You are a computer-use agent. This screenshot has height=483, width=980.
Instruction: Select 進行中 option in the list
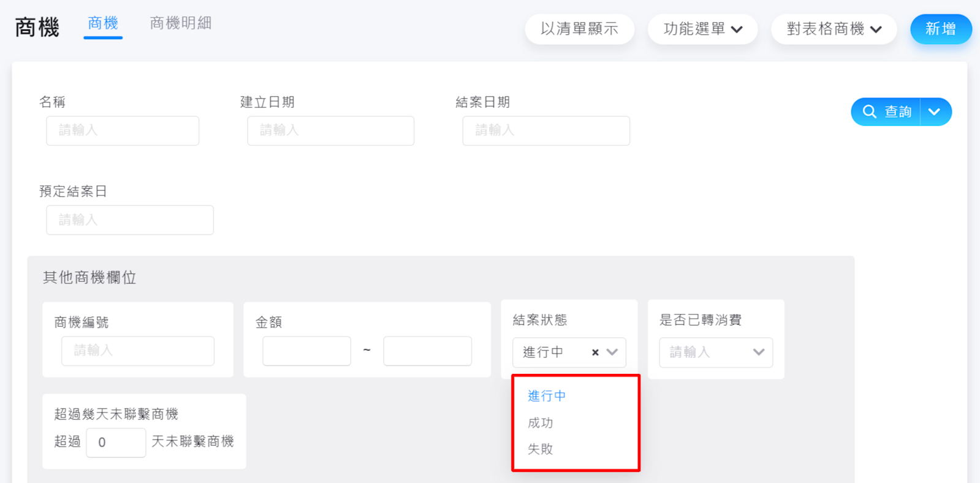(547, 396)
